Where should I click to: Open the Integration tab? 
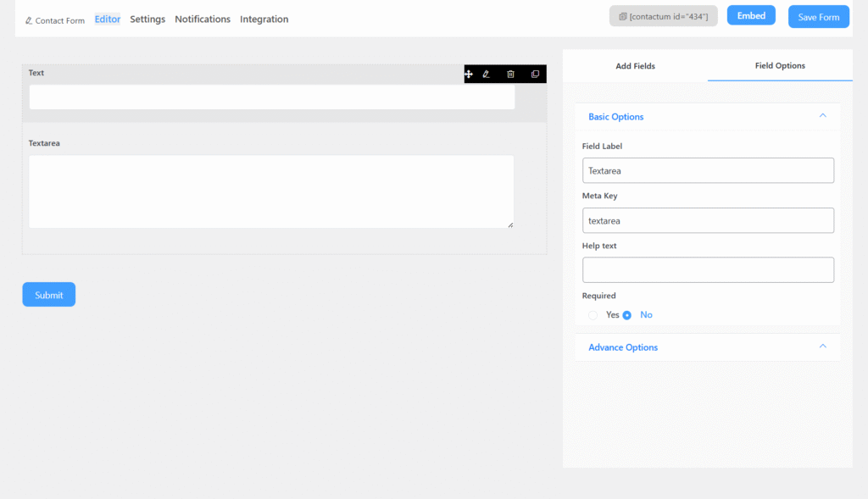coord(264,19)
